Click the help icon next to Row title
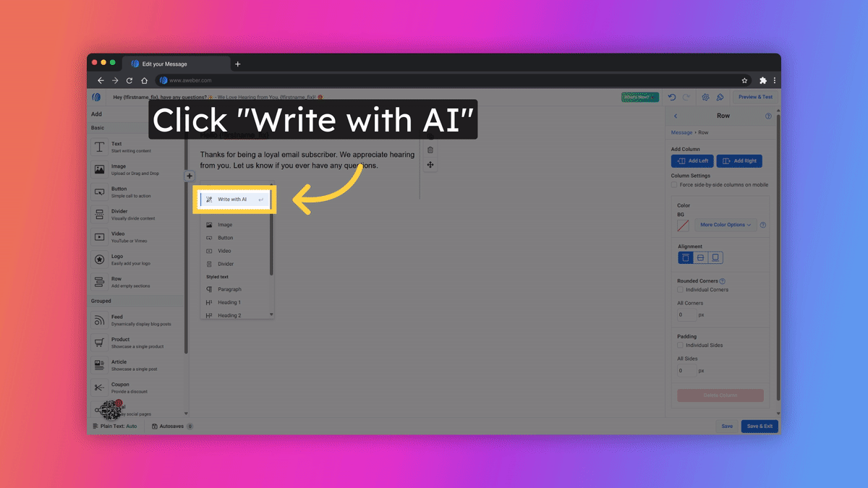Viewport: 868px width, 488px height. (x=768, y=116)
